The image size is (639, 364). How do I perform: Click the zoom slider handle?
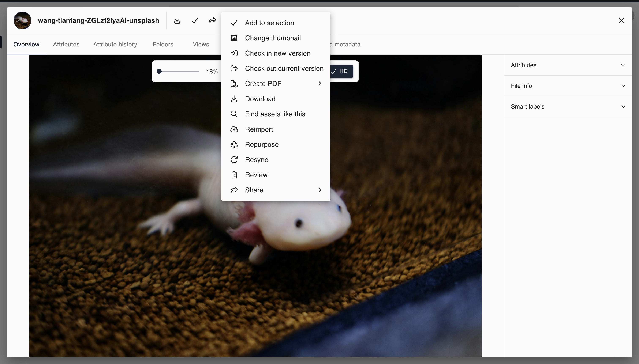[159, 72]
